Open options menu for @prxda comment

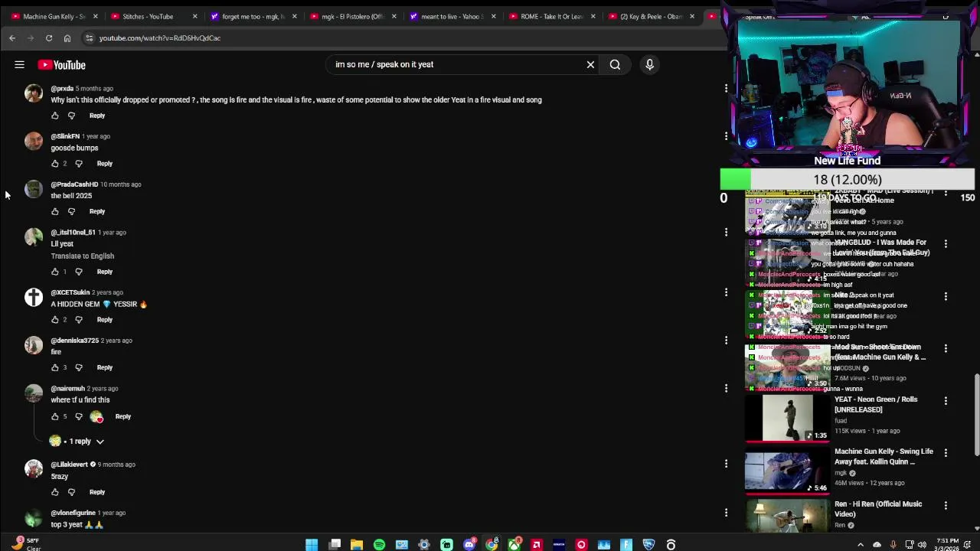(726, 89)
